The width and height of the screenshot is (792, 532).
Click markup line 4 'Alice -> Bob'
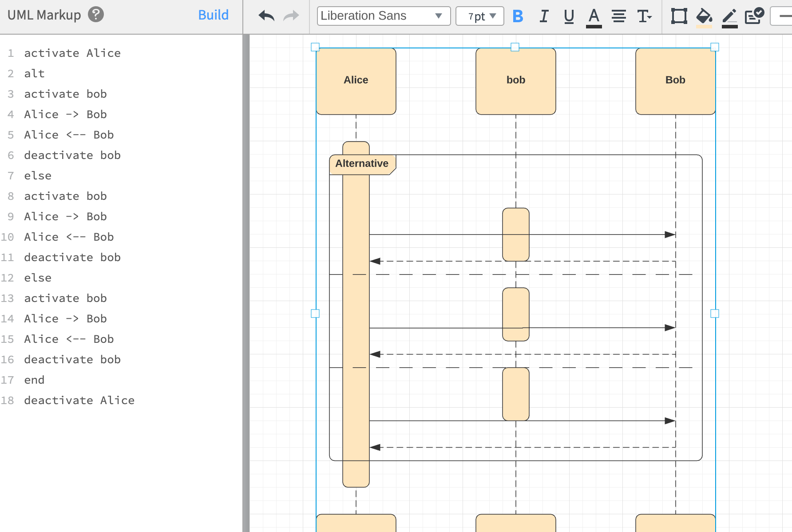click(65, 114)
